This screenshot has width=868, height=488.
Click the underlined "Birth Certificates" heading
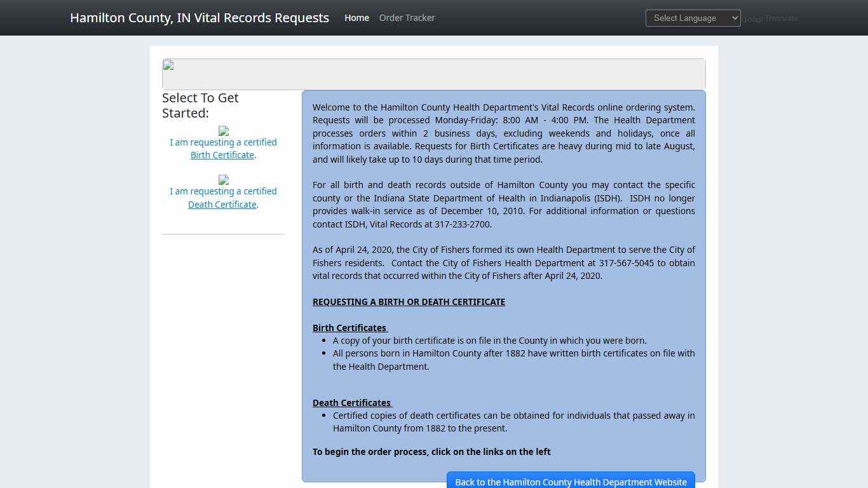point(349,328)
